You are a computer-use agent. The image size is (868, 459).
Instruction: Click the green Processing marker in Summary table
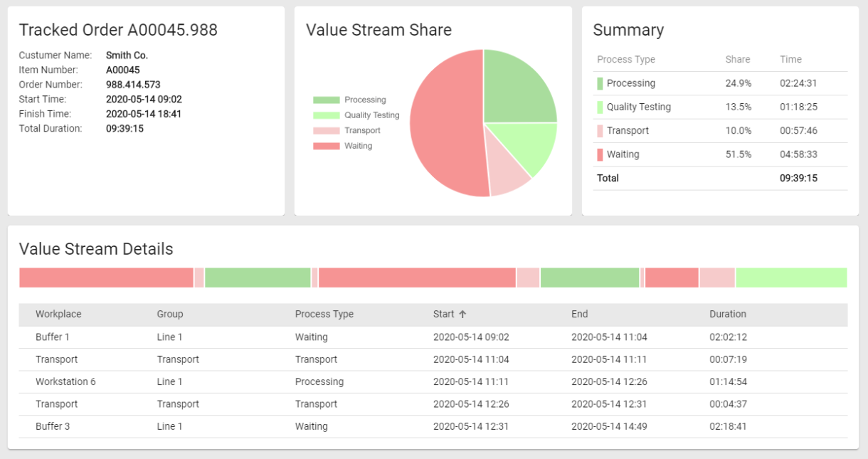tap(600, 83)
